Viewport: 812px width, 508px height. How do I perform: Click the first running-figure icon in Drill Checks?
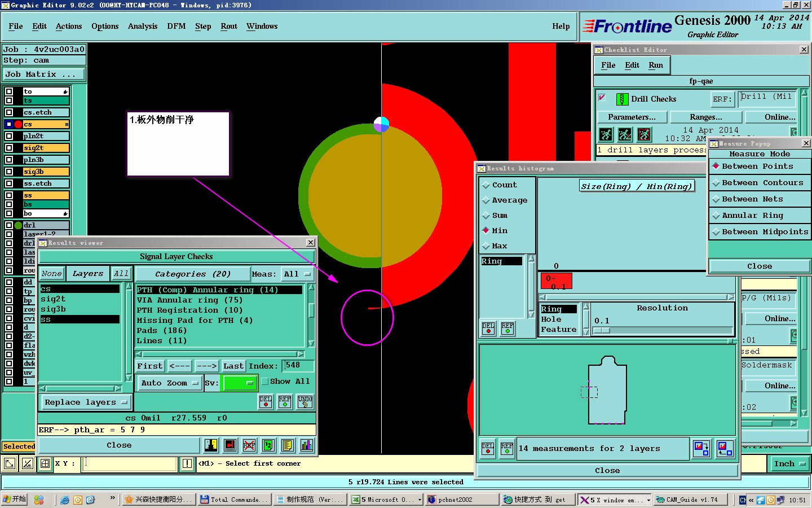606,134
